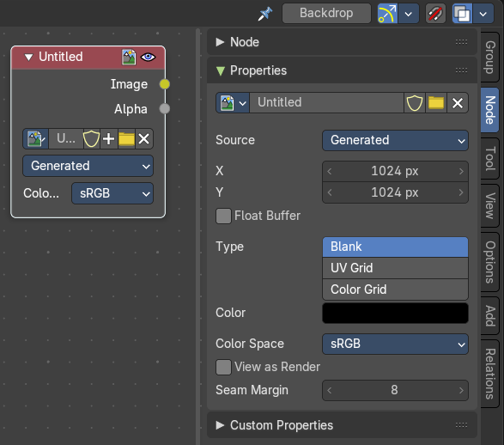
Task: Open image browse icon in the node
Action: [x=36, y=139]
